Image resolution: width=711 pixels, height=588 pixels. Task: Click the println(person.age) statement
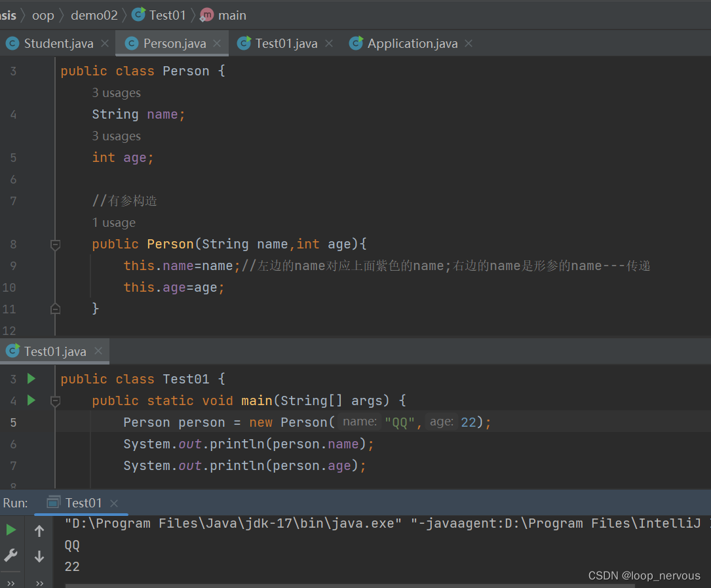pos(245,466)
